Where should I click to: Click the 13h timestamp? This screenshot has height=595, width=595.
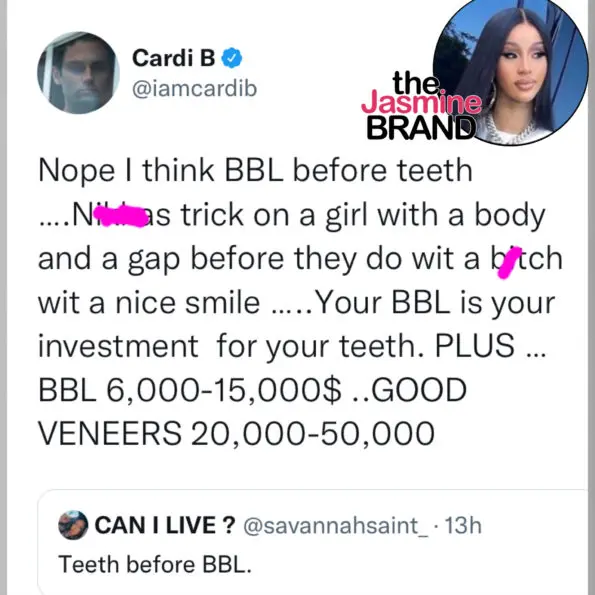pos(462,526)
